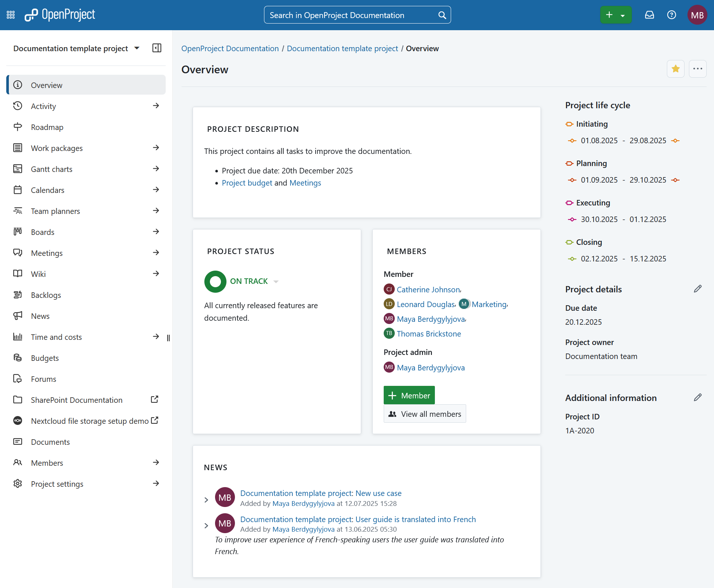
Task: Click the Leonard Douglas LD avatar
Action: pos(389,304)
